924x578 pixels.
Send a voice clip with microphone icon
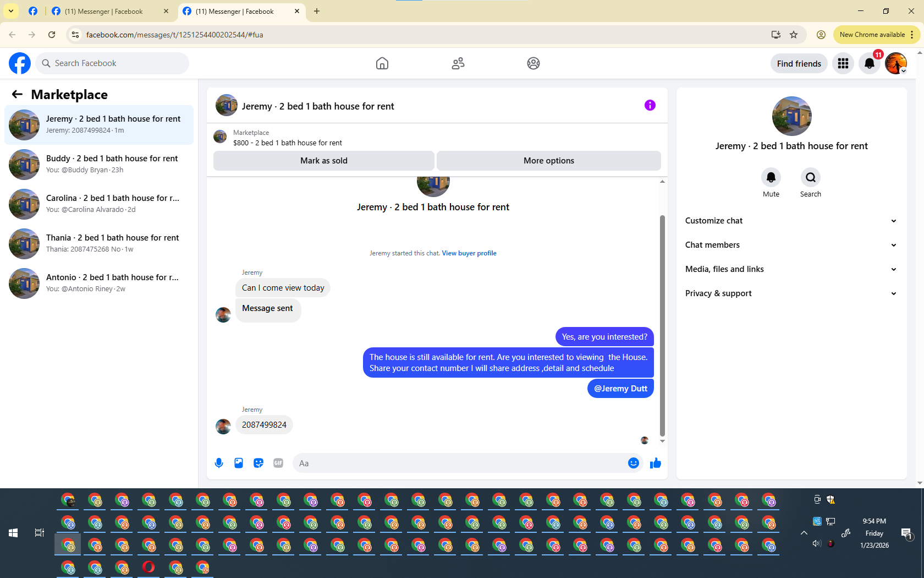click(219, 463)
